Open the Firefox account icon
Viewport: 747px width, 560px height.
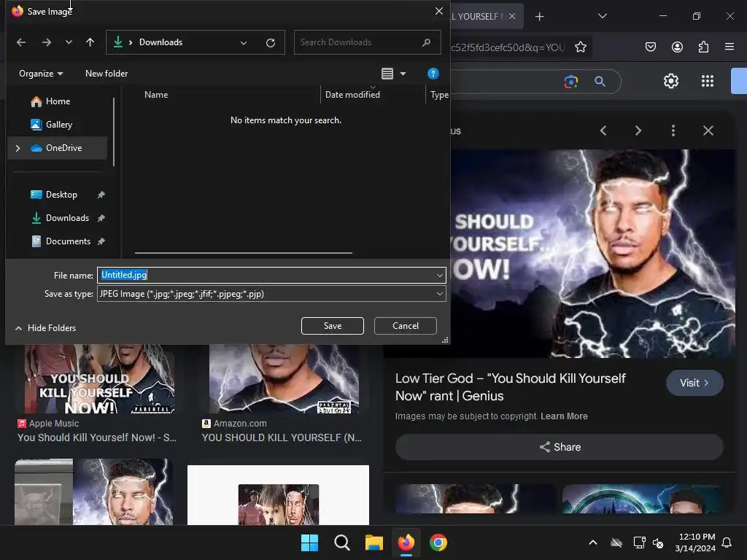[x=677, y=47]
